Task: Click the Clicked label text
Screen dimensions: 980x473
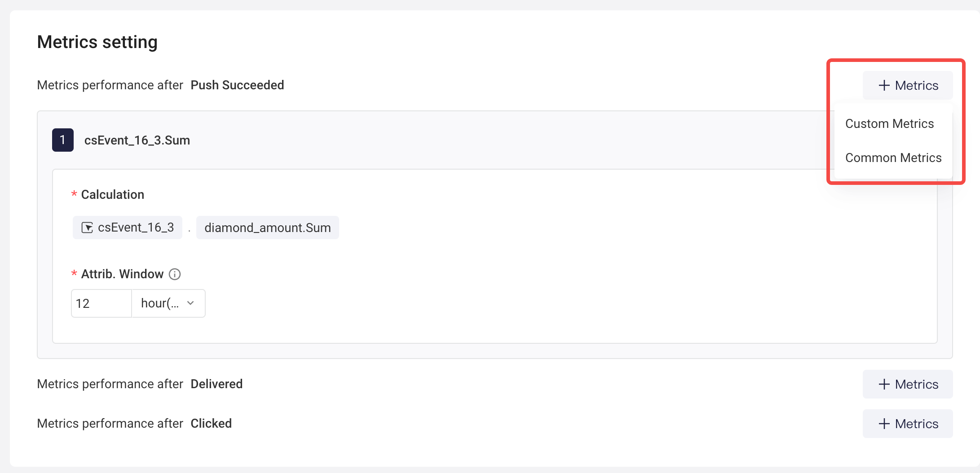Action: click(x=211, y=424)
